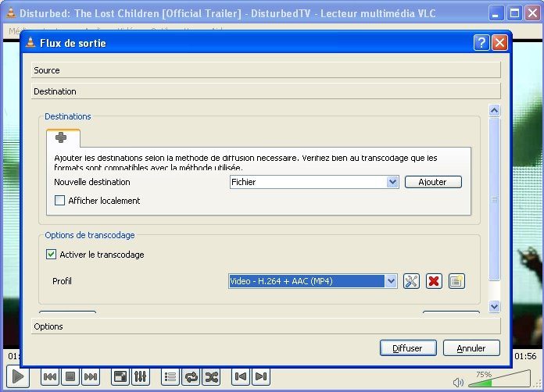
Task: Edit selected profile with the tools icon
Action: [x=411, y=281]
